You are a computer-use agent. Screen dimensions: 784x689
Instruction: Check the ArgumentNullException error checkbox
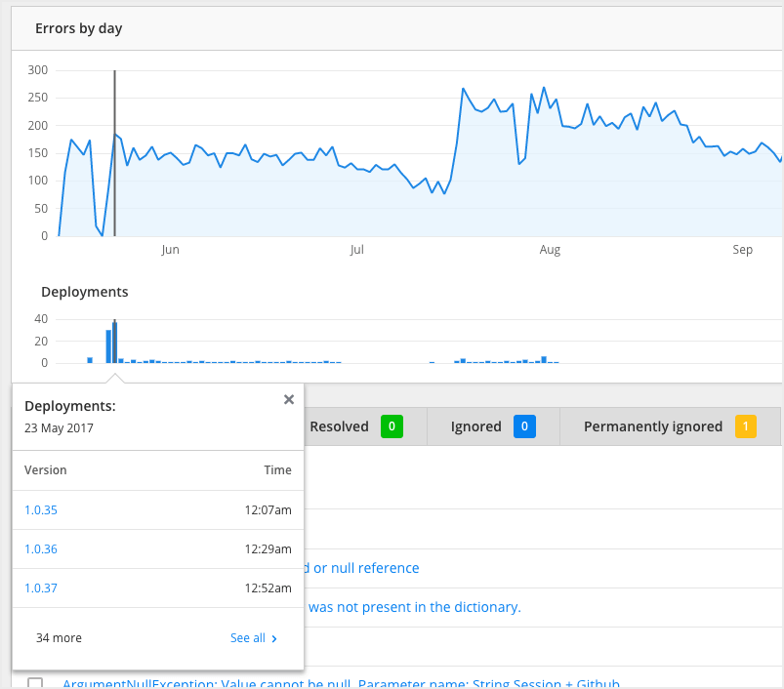[x=36, y=683]
